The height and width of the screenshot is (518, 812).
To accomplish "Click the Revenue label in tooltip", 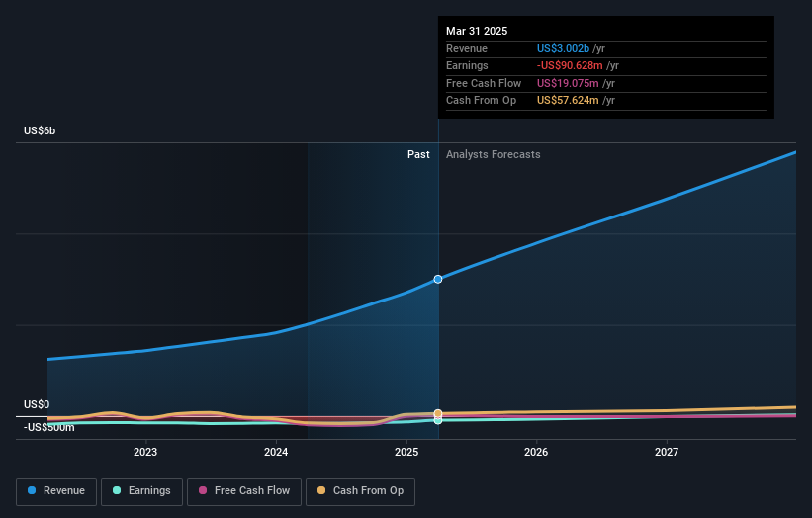I will click(467, 48).
